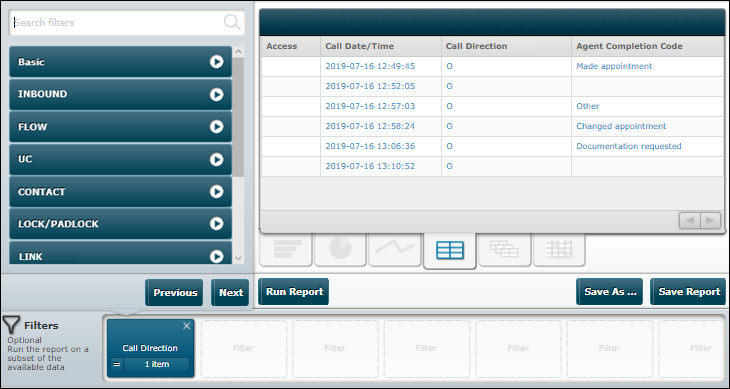
Task: Select the pie chart view icon
Action: pyautogui.click(x=340, y=250)
